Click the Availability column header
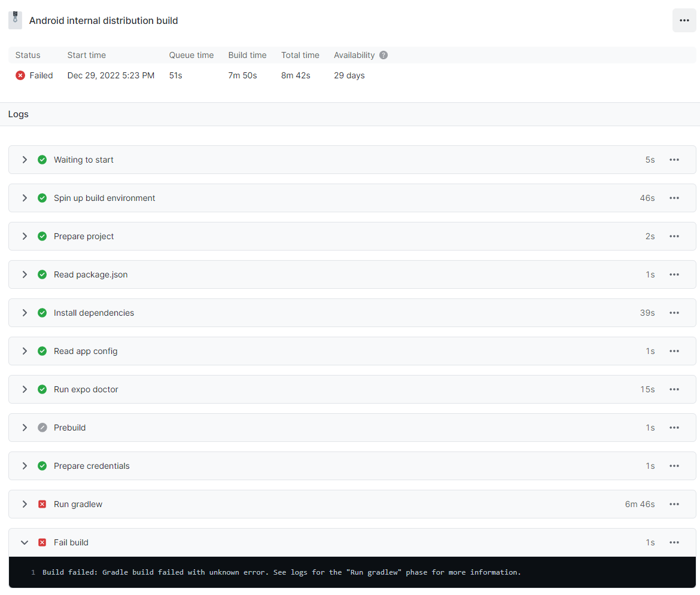Viewport: 700px width, 595px height. click(x=354, y=55)
